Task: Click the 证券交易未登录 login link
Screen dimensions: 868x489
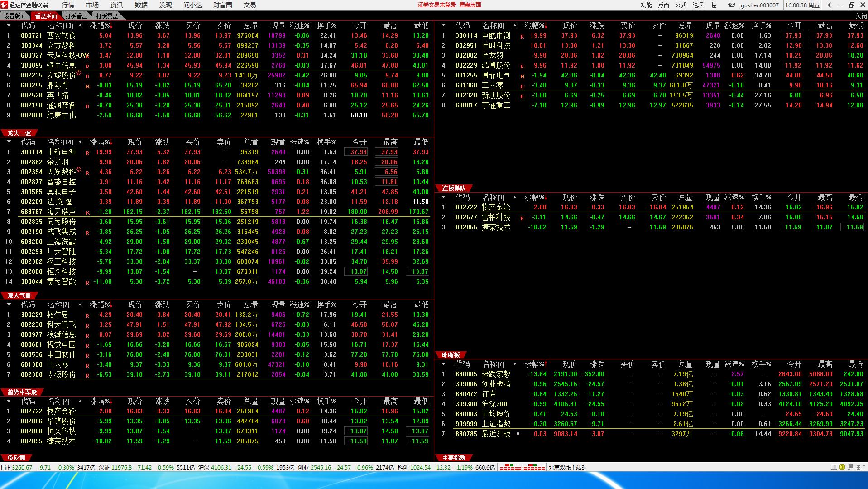Action: pos(437,5)
